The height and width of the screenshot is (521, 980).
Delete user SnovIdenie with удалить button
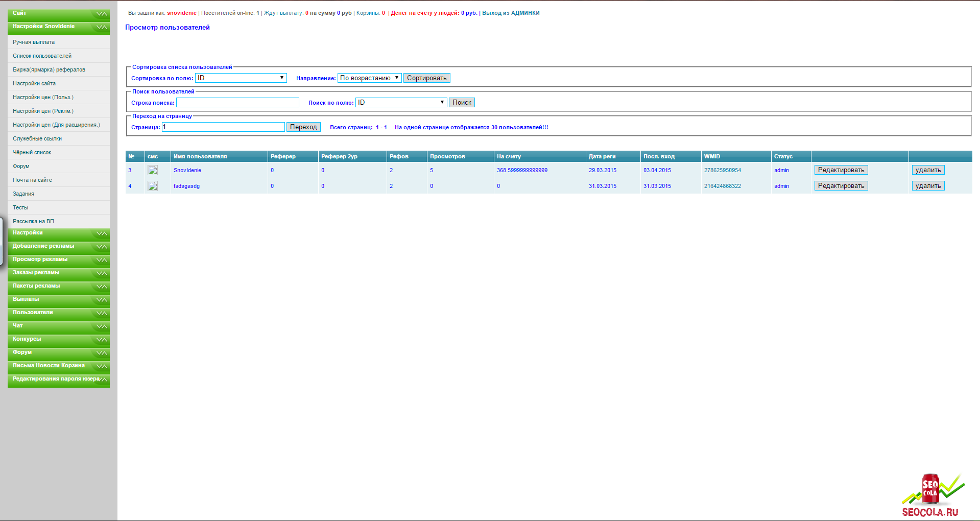pos(927,170)
